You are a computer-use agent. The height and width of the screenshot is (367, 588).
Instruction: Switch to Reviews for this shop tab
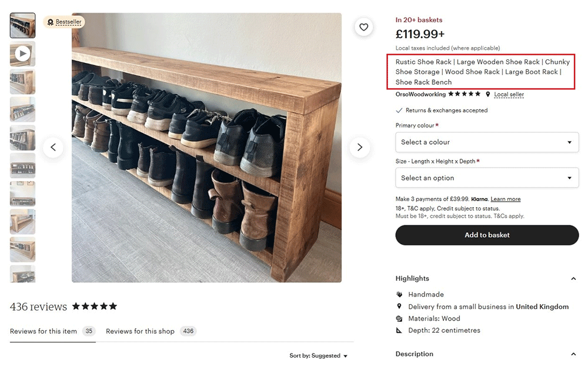[x=140, y=331]
